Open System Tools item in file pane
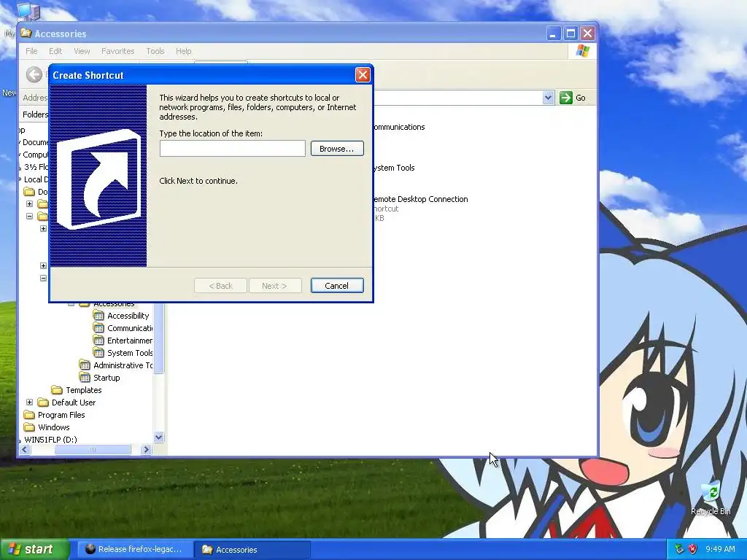 click(x=393, y=168)
